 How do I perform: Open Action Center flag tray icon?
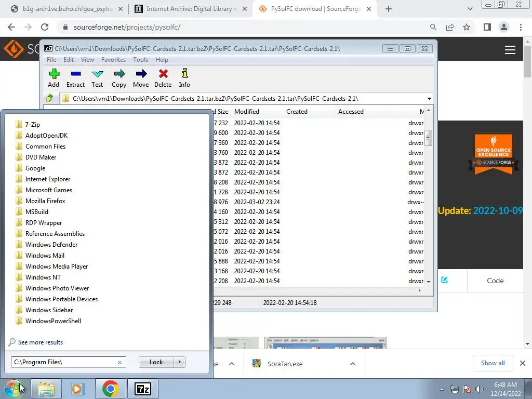467,389
